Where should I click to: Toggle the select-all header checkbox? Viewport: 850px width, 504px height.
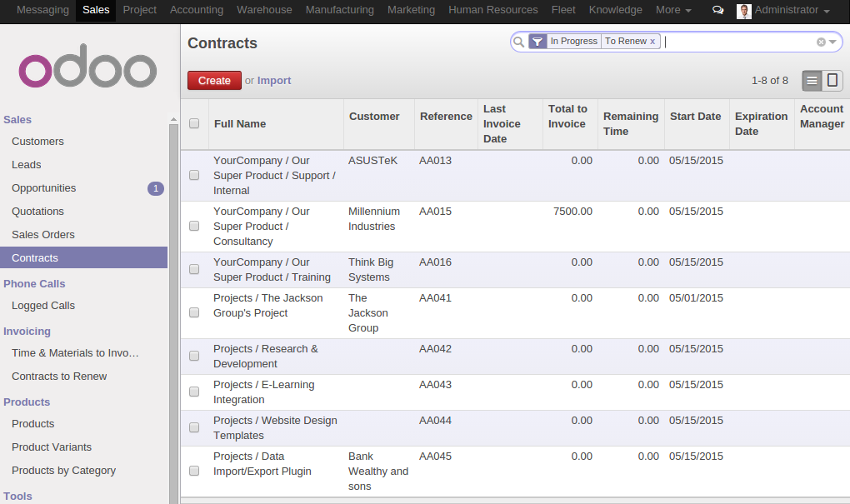click(x=194, y=123)
